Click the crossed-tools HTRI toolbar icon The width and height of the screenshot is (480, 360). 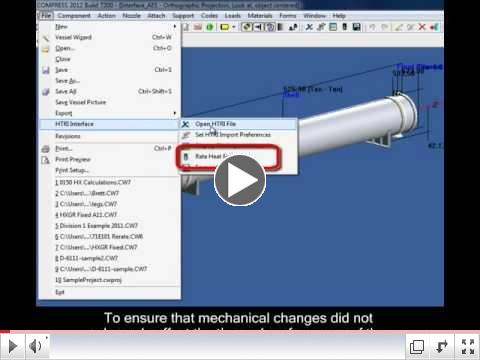coord(309,27)
